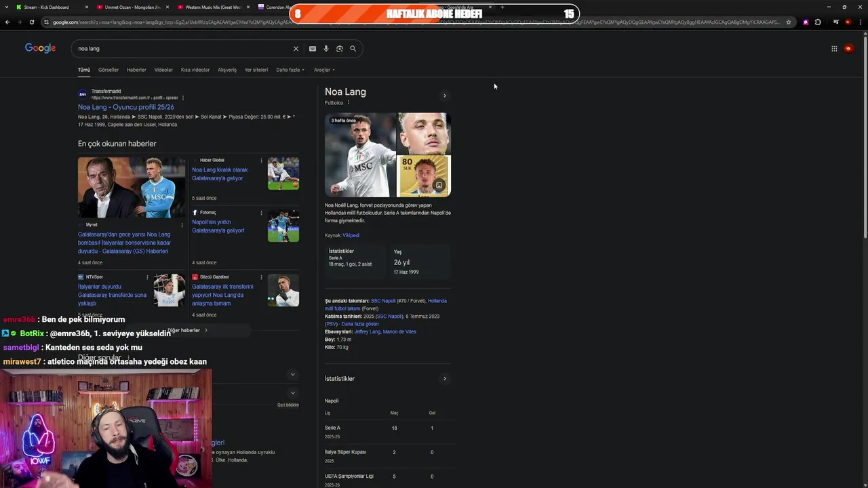The height and width of the screenshot is (488, 868).
Task: Click the Yaş 26 yıl card
Action: (x=420, y=262)
